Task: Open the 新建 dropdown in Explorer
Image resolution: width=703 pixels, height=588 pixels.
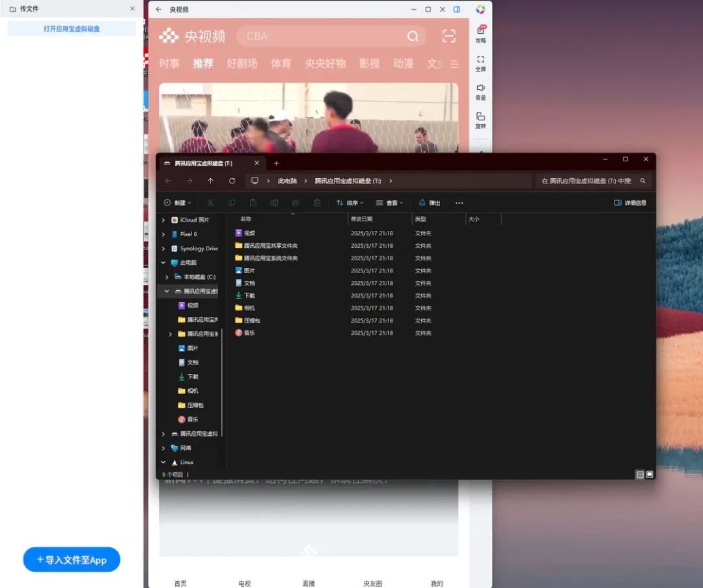Action: [x=178, y=203]
